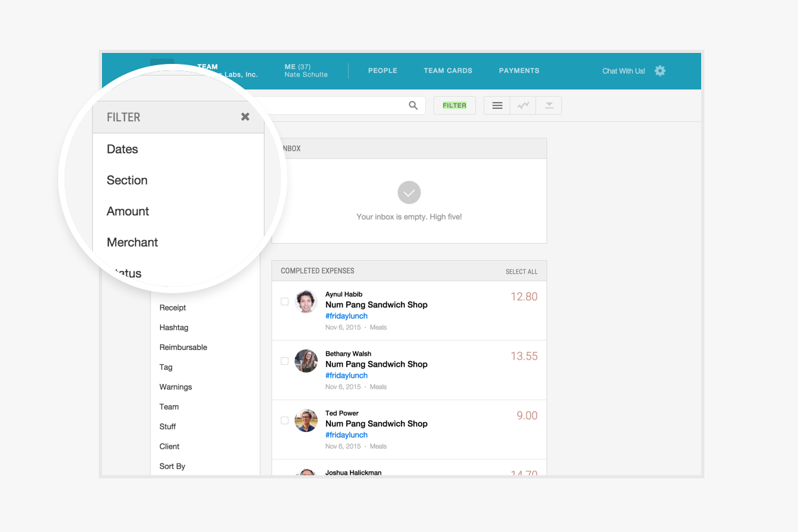Check Bethany Walsh's expense checkbox
Screen dimensions: 798x532
[x=285, y=361]
